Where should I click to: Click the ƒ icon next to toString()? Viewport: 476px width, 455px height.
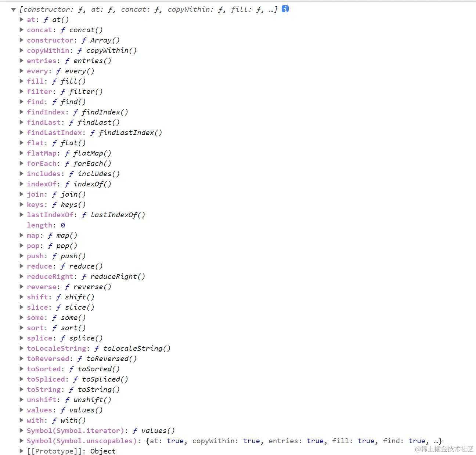click(x=71, y=390)
